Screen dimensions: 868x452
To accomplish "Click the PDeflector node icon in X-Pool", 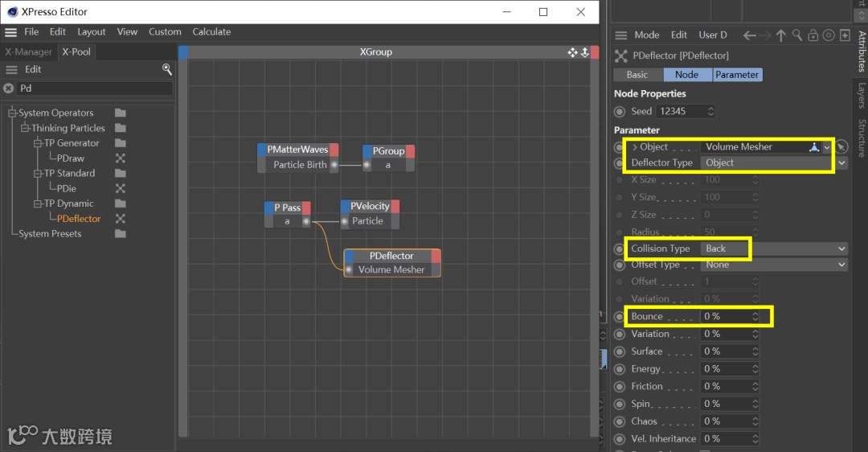I will (x=120, y=218).
